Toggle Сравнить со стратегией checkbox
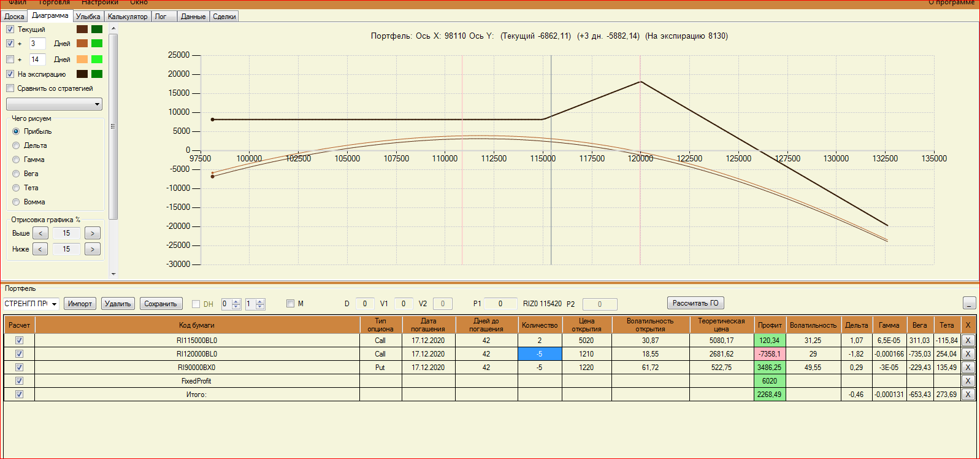 point(10,88)
